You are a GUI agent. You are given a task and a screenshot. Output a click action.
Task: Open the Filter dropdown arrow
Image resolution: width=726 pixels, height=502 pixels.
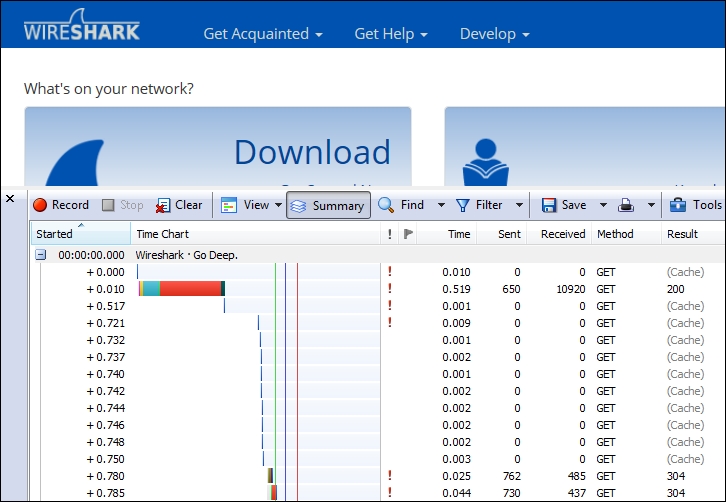click(519, 205)
